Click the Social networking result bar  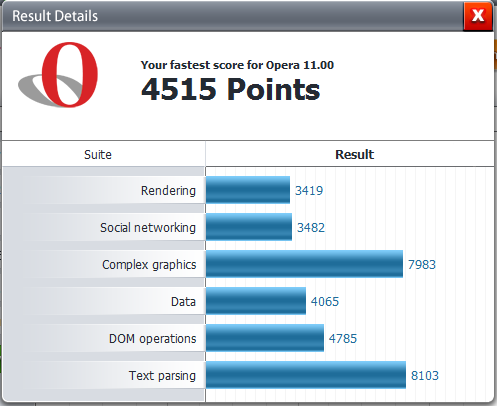coord(249,227)
